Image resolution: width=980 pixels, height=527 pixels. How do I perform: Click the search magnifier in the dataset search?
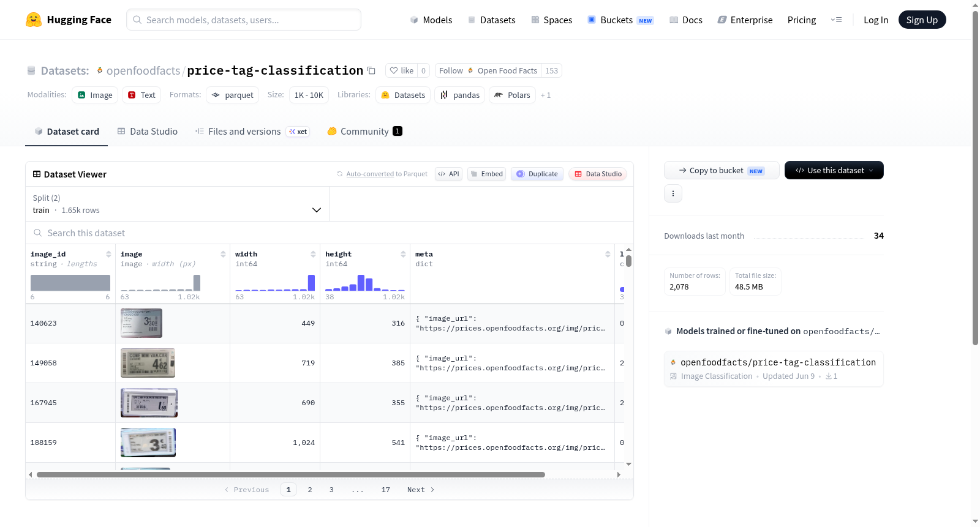tap(38, 233)
